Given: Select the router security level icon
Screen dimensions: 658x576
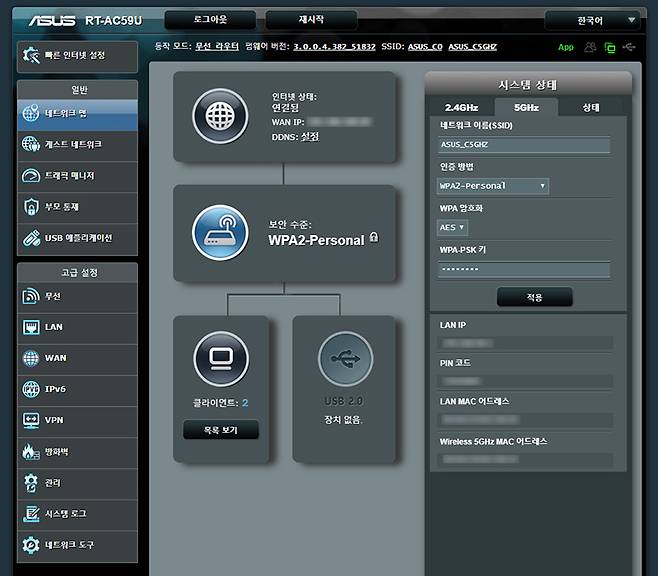Looking at the screenshot, I should tap(220, 232).
